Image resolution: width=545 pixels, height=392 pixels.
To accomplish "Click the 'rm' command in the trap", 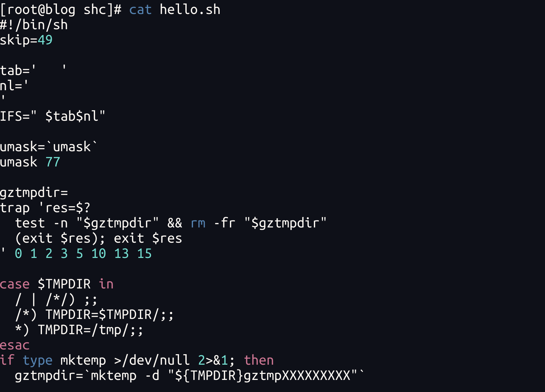I will click(198, 223).
